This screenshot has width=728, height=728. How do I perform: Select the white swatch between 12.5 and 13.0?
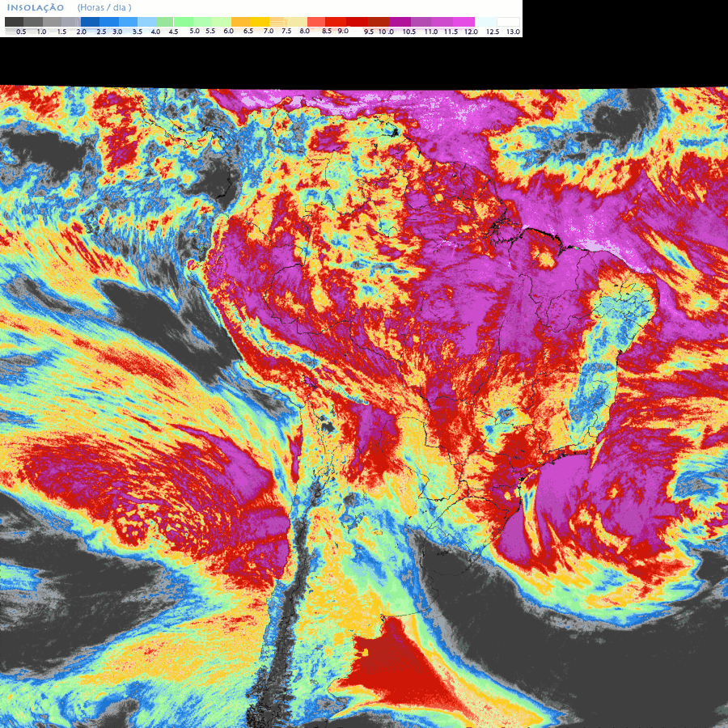[x=509, y=21]
